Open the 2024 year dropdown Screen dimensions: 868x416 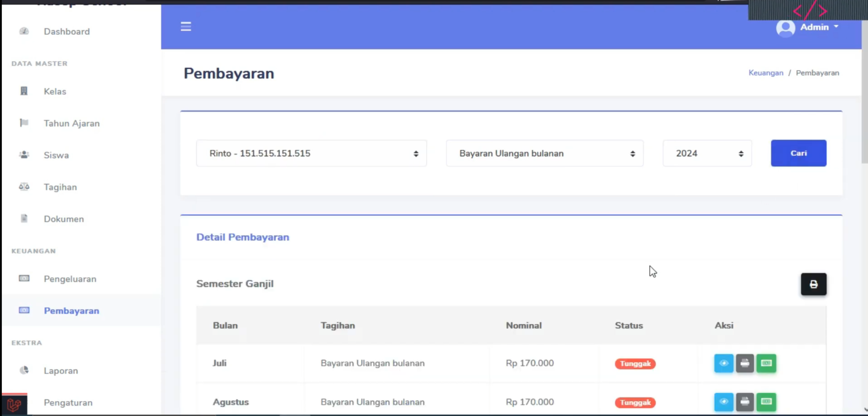[707, 153]
